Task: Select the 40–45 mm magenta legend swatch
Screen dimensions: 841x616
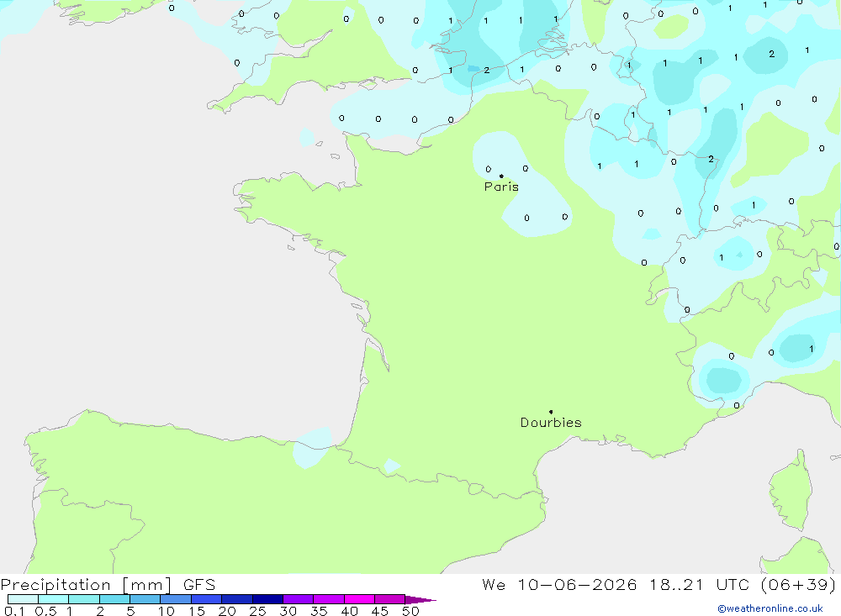Action: point(359,599)
